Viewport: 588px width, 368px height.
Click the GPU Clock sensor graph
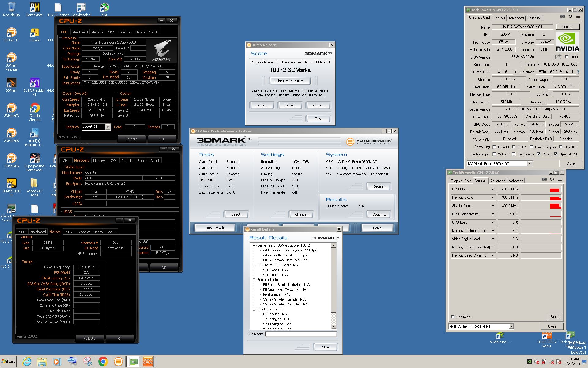pyautogui.click(x=541, y=189)
